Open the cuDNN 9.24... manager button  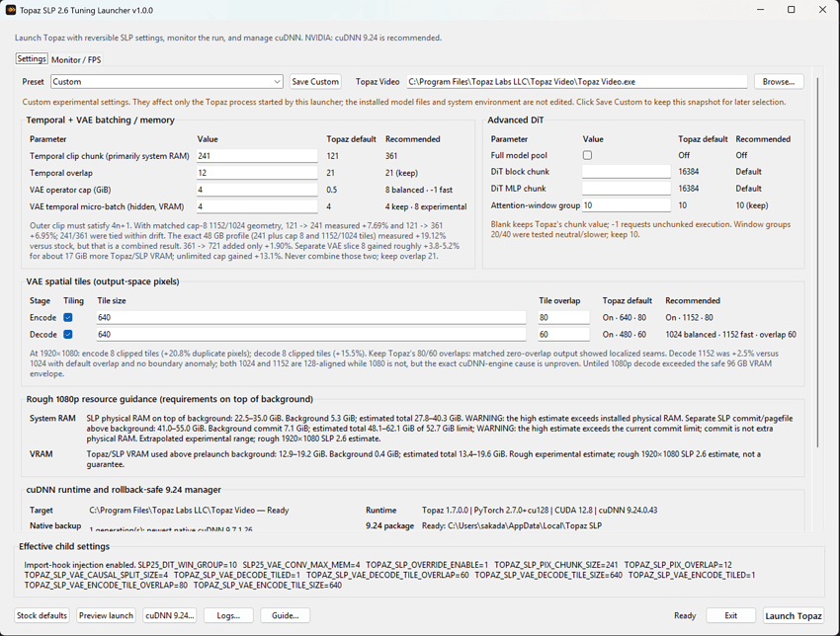(170, 615)
